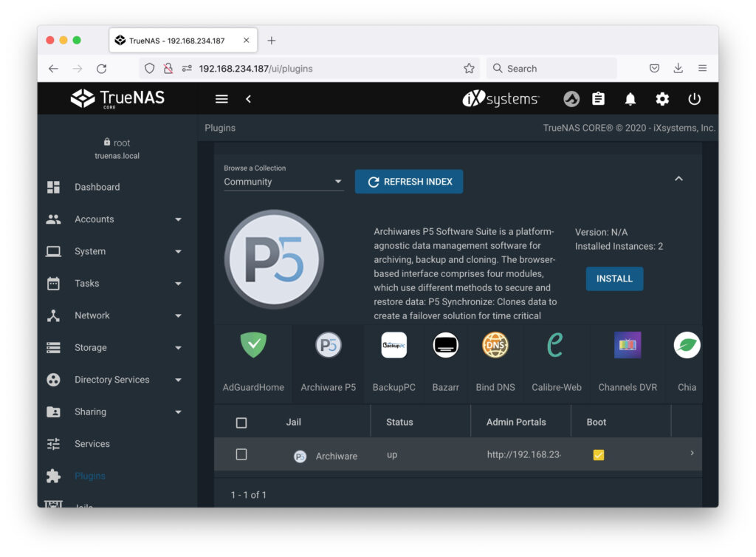Open Dashboard from the sidebar
The height and width of the screenshot is (557, 756).
[97, 187]
